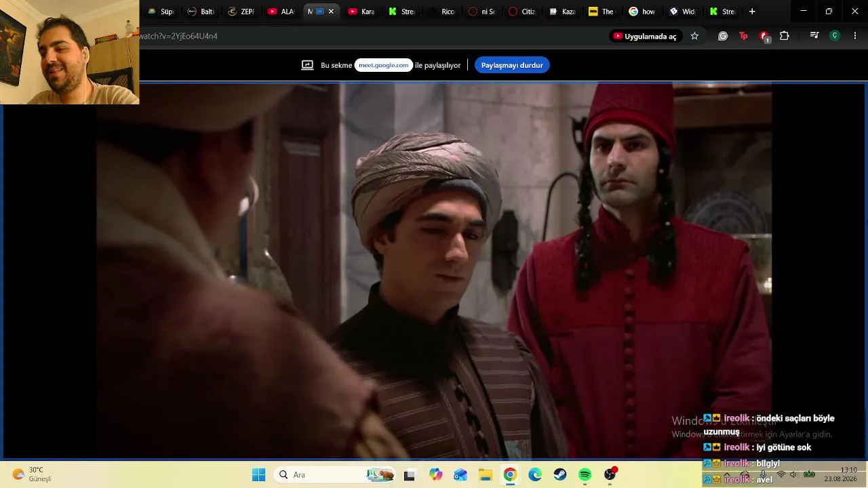Open the Chrome three-dot menu
Screen dimensions: 868x488
(855, 36)
